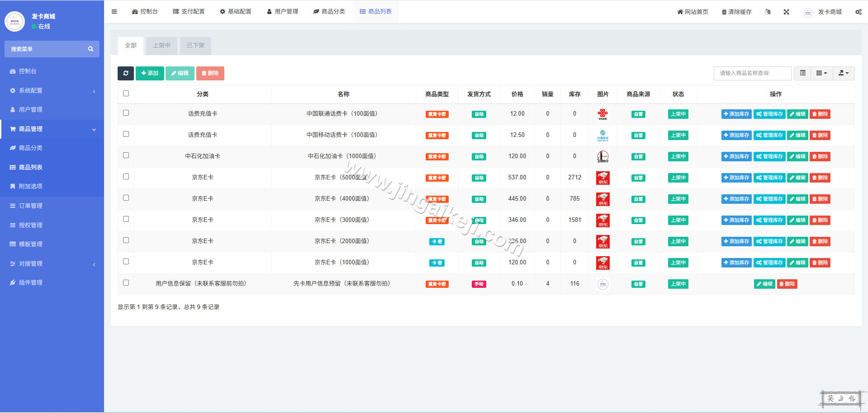
Task: Open the 插件管理 plugin icon in sidebar
Action: point(14,282)
